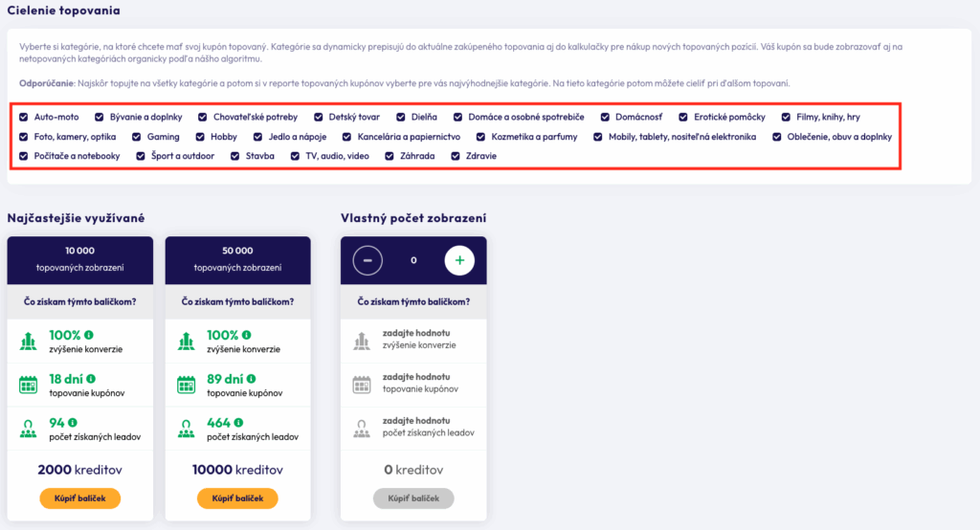The width and height of the screenshot is (980, 530).
Task: Click info icon next to 464 leads
Action: (237, 422)
